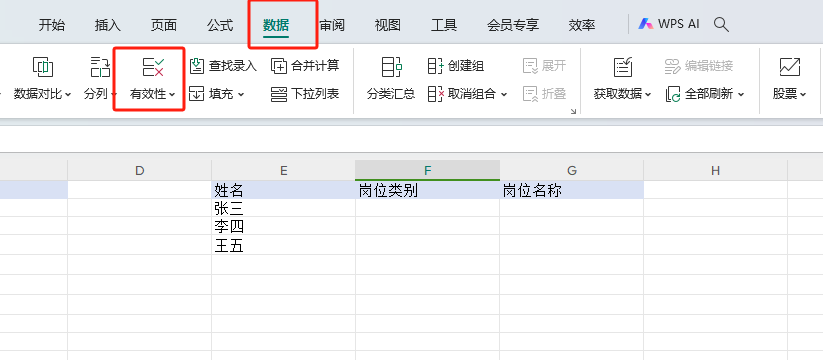Expand the 分列 dropdown arrow
This screenshot has height=360, width=823.
(114, 95)
